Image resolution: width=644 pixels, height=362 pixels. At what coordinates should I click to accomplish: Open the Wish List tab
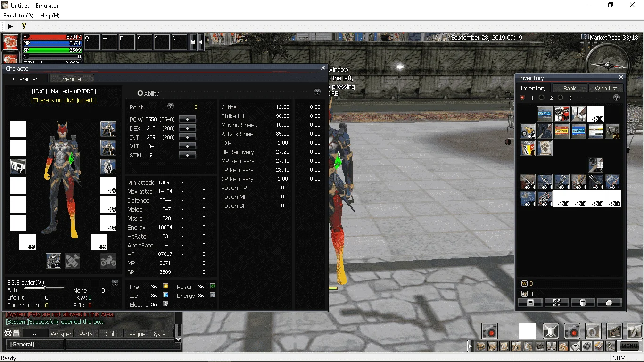click(x=606, y=88)
